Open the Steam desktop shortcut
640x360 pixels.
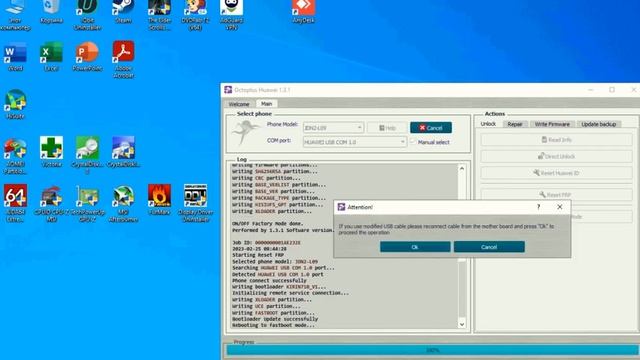point(123,11)
